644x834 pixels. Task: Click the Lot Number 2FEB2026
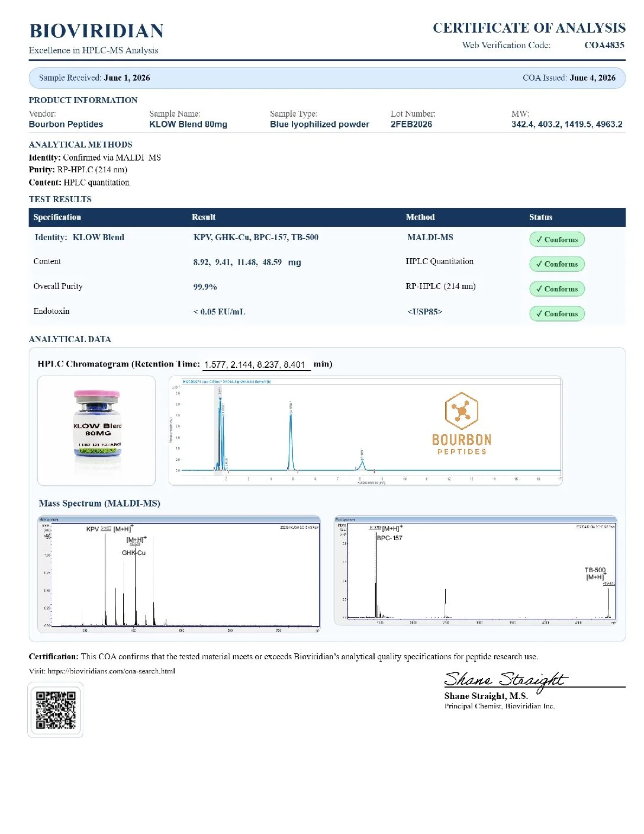tap(411, 124)
